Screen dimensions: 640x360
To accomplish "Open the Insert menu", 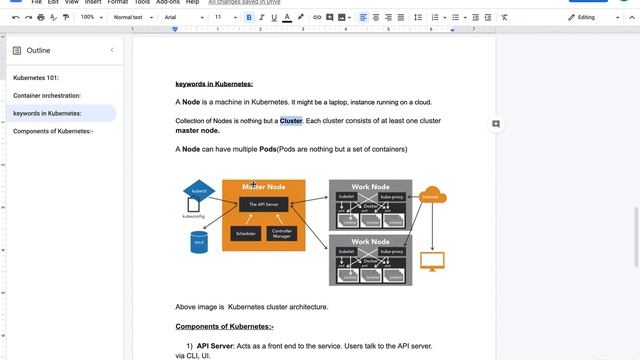I will pos(93,2).
